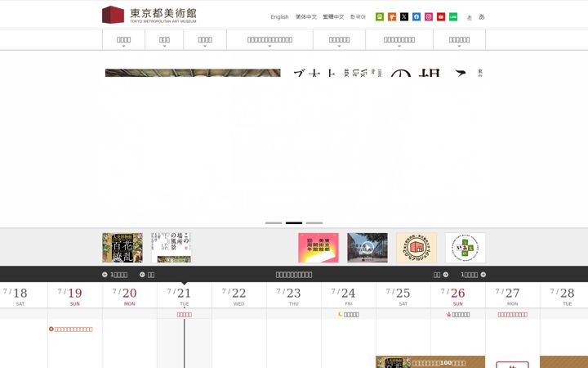Open the この場所の風景 exhibition thumbnail
The height and width of the screenshot is (368, 588).
click(171, 248)
